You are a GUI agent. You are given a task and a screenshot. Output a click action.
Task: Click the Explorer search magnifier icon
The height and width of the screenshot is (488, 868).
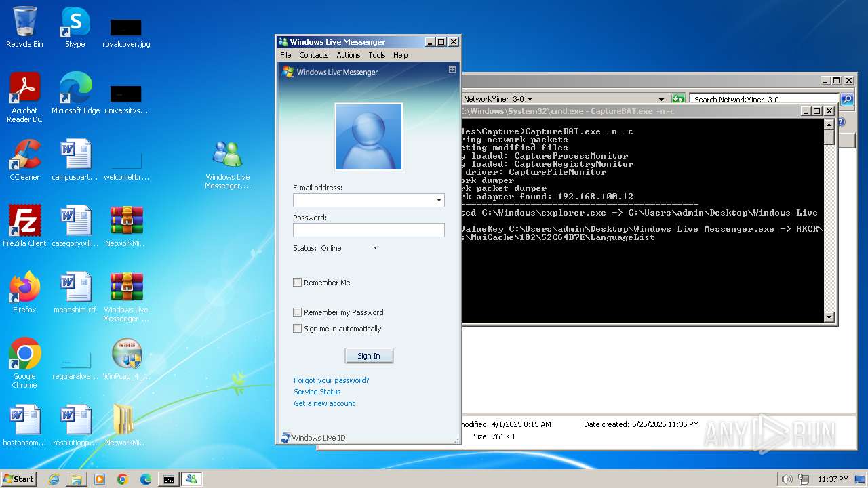tap(847, 99)
